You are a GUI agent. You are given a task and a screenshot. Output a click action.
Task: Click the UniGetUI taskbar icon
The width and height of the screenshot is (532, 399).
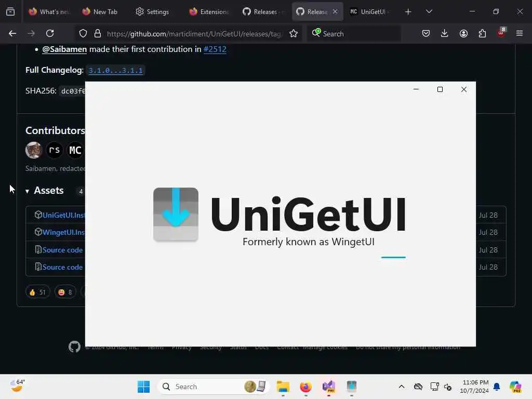pyautogui.click(x=352, y=387)
